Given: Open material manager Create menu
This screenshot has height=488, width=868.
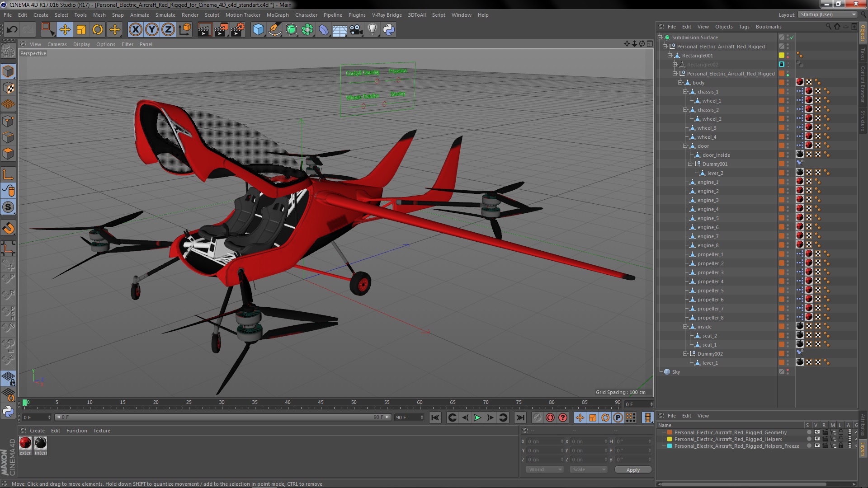Looking at the screenshot, I should (37, 431).
